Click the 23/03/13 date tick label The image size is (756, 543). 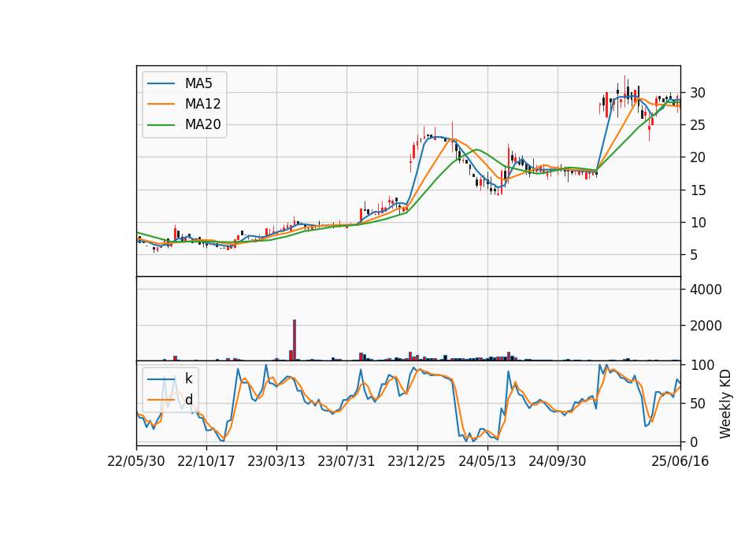[x=276, y=461]
